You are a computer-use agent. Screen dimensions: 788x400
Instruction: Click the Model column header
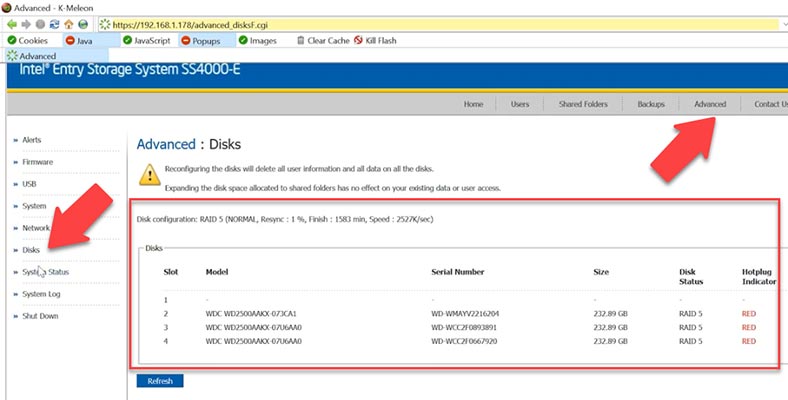pyautogui.click(x=217, y=272)
